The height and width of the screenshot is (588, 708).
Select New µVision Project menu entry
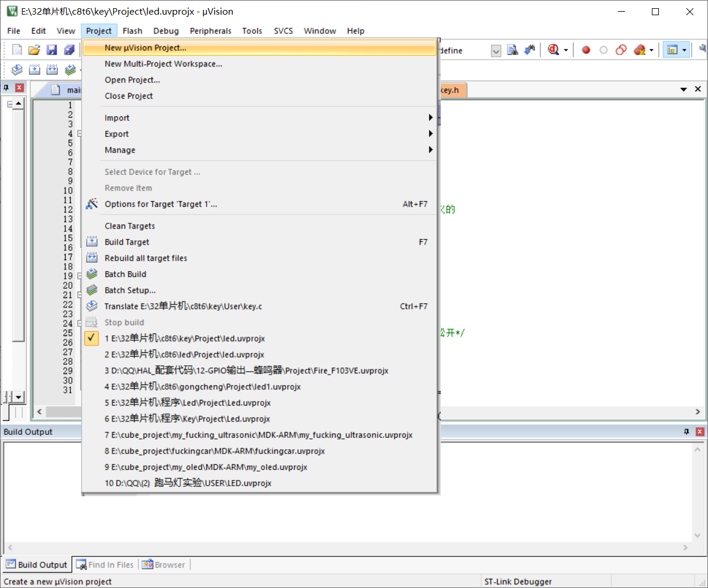[260, 48]
